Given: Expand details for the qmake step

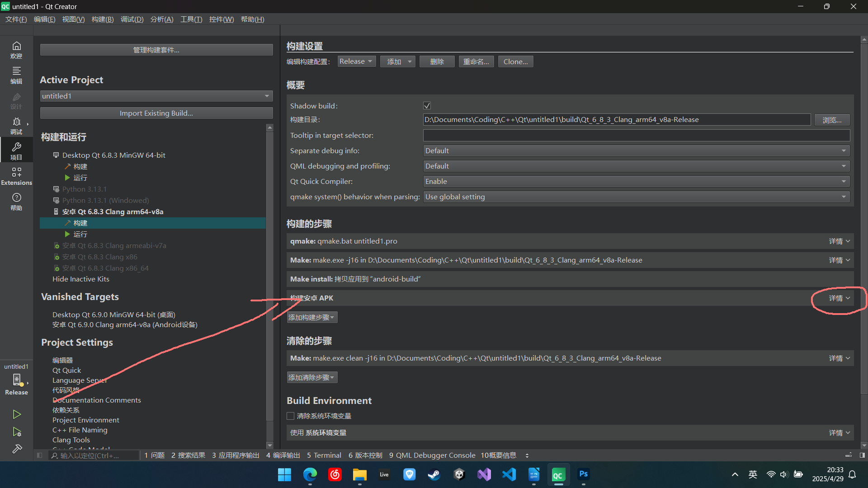Looking at the screenshot, I should click(x=839, y=241).
